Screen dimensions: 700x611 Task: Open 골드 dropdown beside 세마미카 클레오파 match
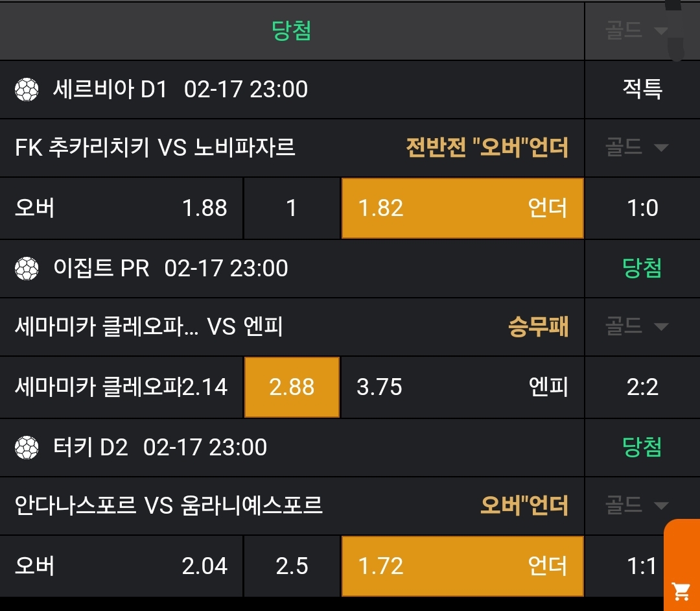tap(636, 326)
